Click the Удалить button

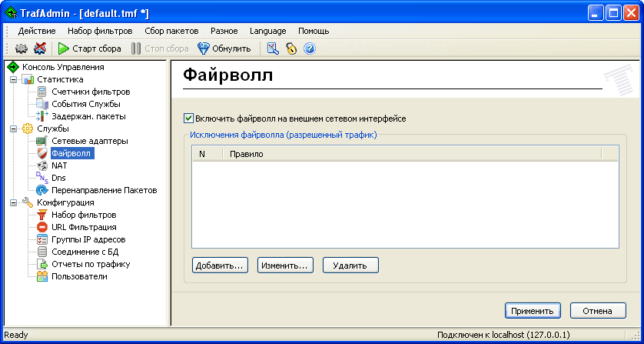pos(350,266)
